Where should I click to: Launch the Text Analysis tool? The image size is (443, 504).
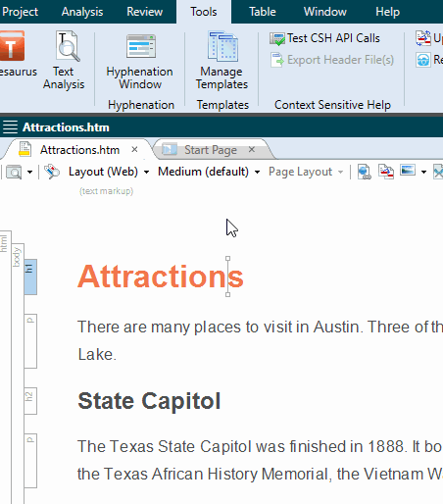pos(67,46)
